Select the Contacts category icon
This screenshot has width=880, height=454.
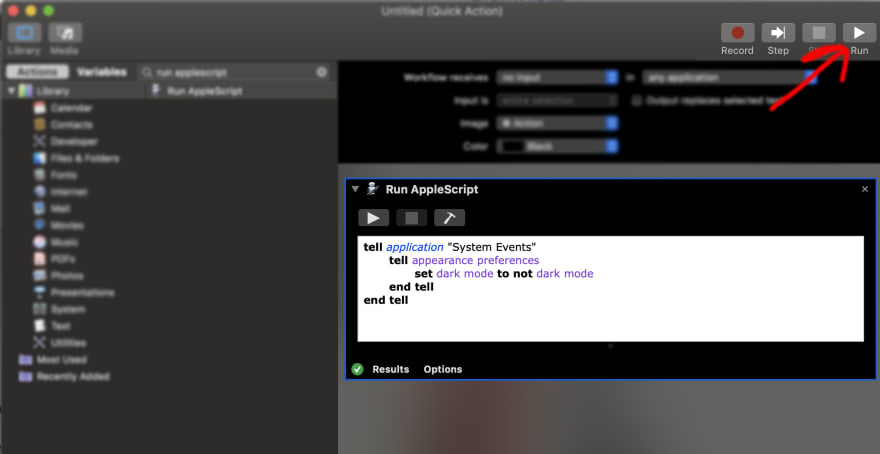[x=39, y=125]
